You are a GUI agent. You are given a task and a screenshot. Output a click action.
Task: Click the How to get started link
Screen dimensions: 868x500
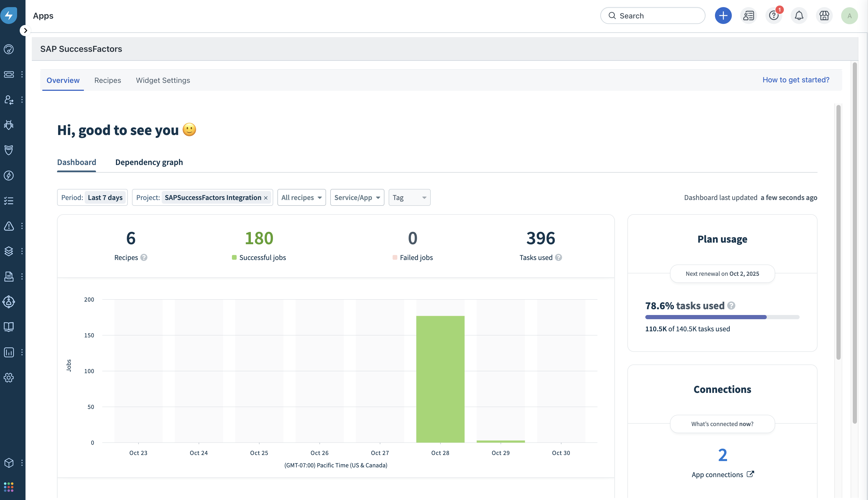point(796,80)
